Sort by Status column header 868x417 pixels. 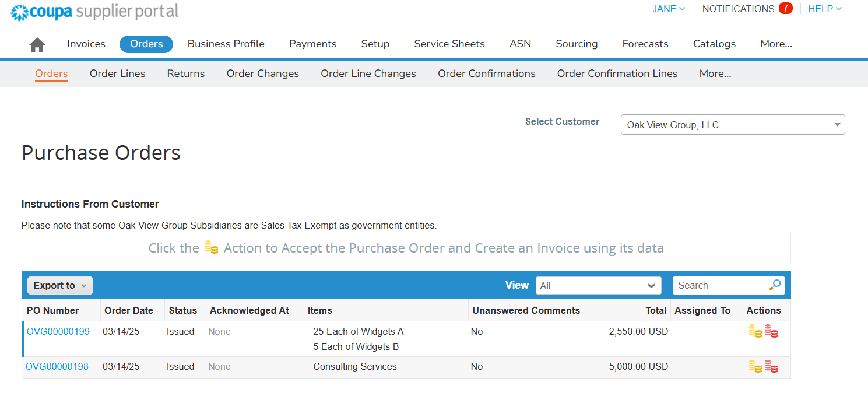[x=183, y=310]
